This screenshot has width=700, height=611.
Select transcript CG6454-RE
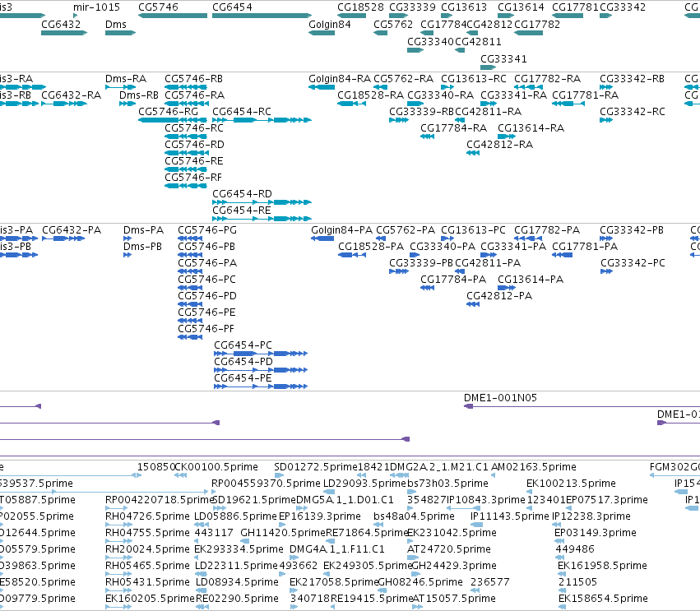pos(262,219)
